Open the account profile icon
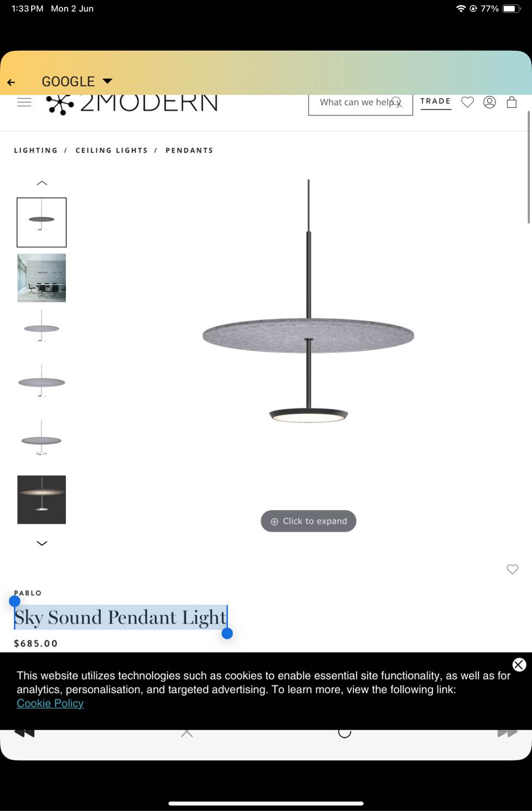This screenshot has height=811, width=532. (x=490, y=102)
